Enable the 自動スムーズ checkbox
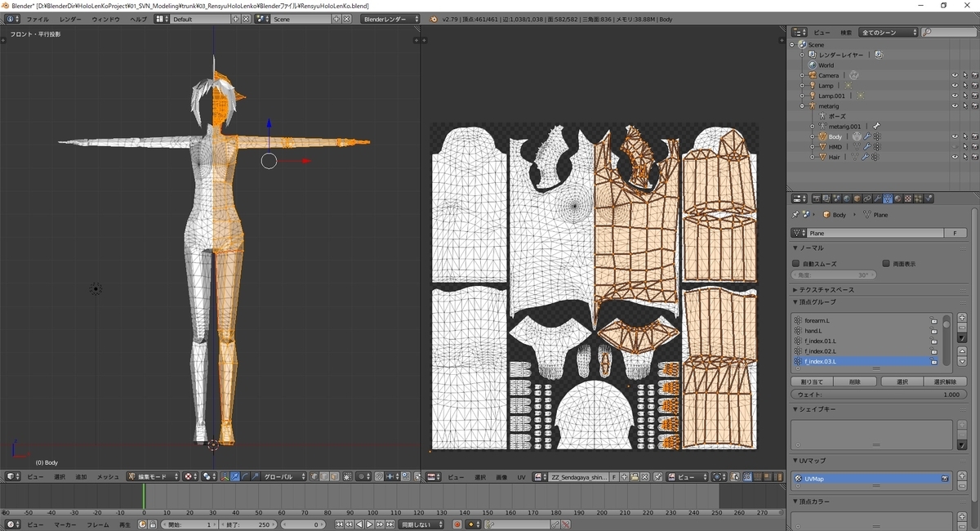The height and width of the screenshot is (531, 980). [796, 264]
